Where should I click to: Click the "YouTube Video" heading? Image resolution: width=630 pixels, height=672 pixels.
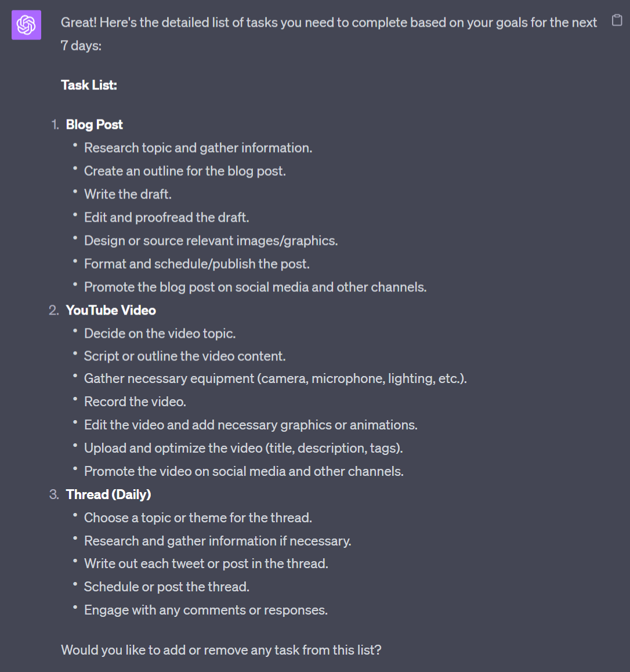click(110, 310)
